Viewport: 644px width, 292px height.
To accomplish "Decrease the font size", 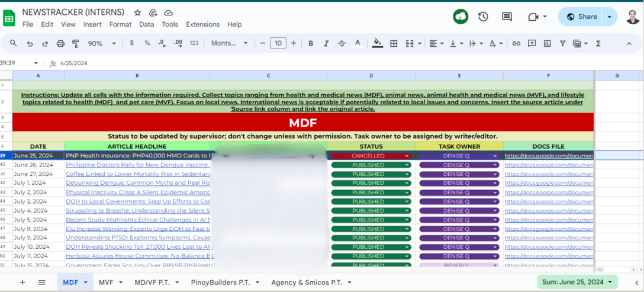I will (x=263, y=43).
